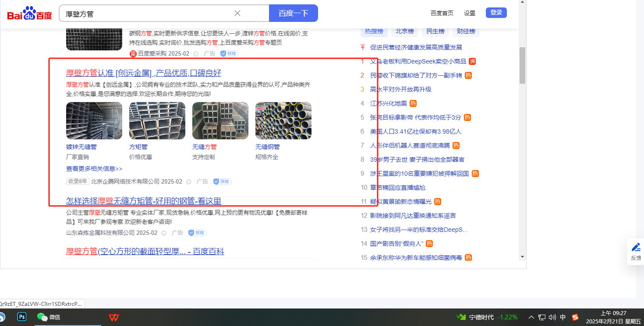Click the Sogou input method tray icon
This screenshot has height=326, width=644.
point(575,317)
